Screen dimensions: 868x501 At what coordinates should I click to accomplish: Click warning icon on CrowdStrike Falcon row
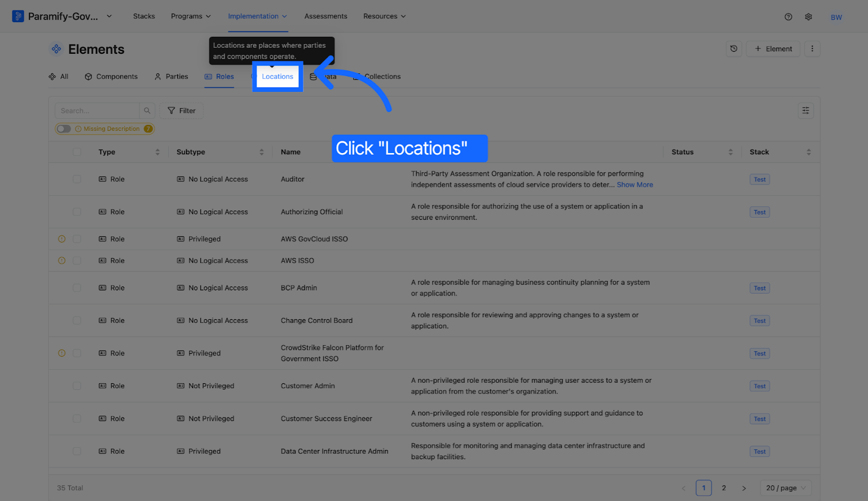click(62, 353)
